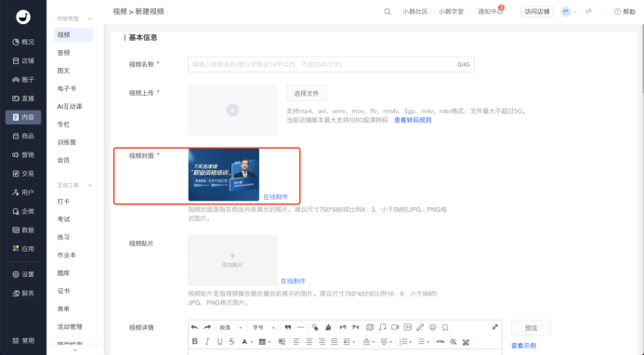
Task: Insert a blockquote using the quotation marks icon
Action: [x=288, y=327]
